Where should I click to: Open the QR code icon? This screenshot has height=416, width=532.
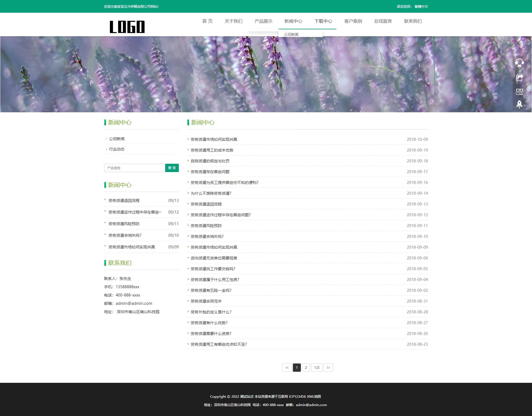click(x=519, y=92)
